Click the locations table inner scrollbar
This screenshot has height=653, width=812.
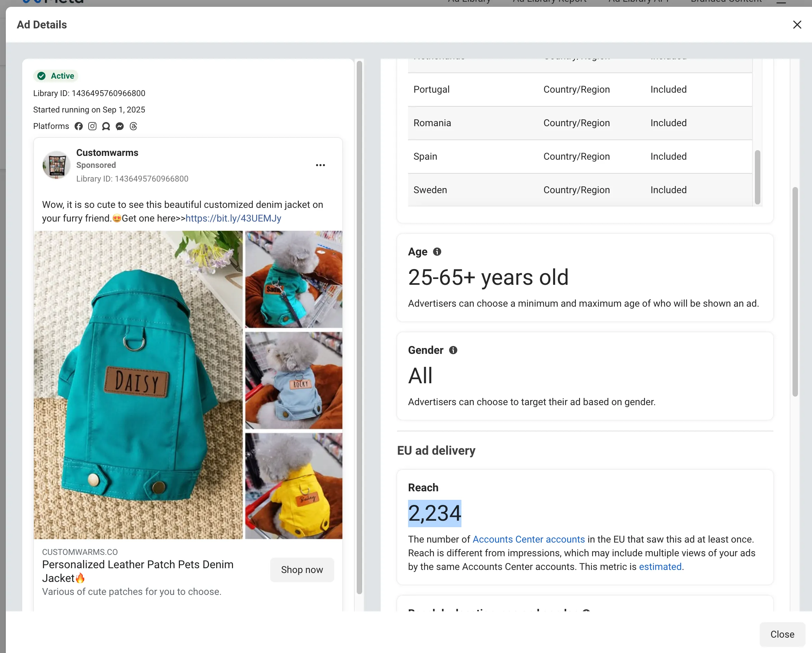tap(757, 177)
